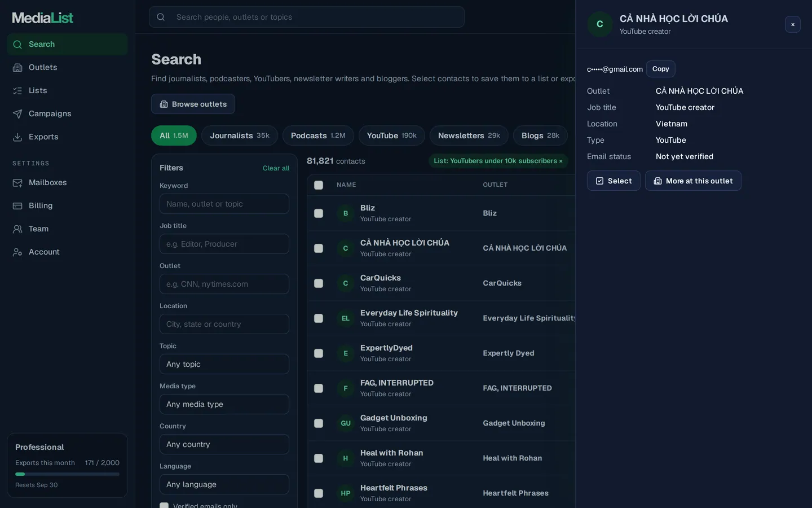Screen dimensions: 812x508
Task: Click More at this outlet button
Action: click(693, 181)
